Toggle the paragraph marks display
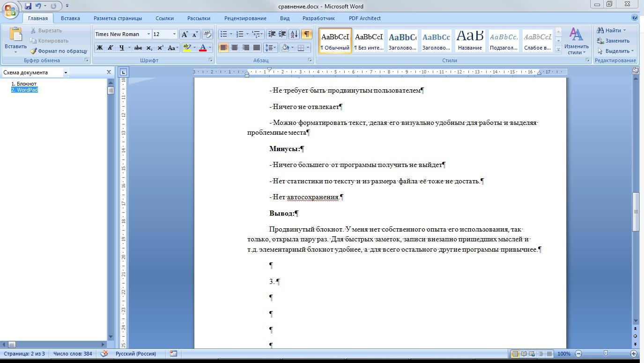 tap(306, 34)
